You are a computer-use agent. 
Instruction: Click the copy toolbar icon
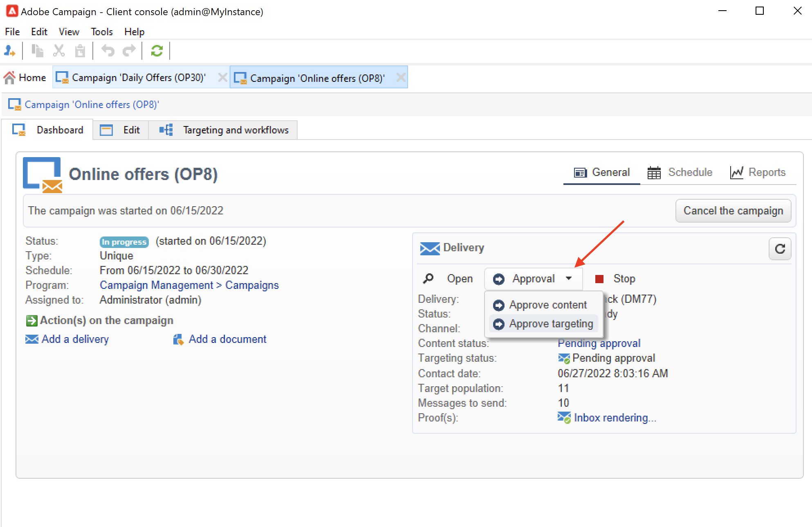pyautogui.click(x=38, y=51)
